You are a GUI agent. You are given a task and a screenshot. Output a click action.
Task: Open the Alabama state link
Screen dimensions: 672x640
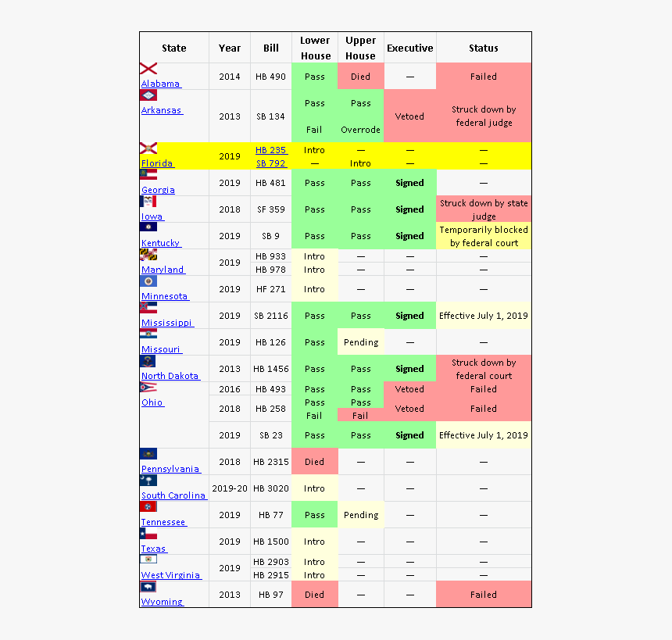(x=161, y=83)
